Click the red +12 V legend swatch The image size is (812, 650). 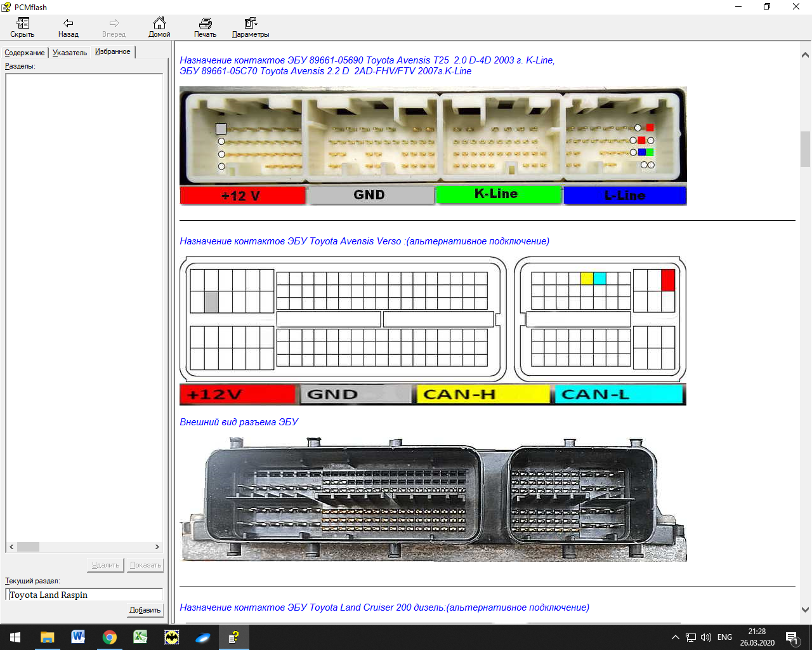(x=242, y=196)
